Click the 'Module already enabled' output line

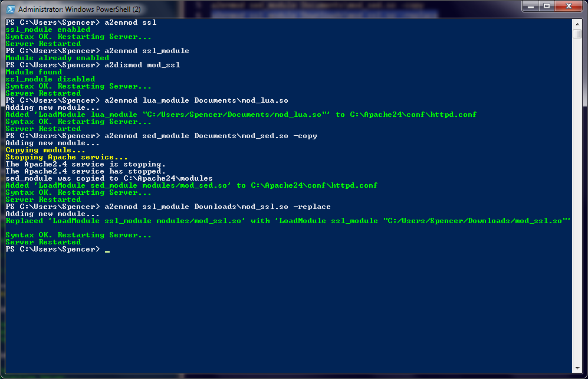[57, 58]
